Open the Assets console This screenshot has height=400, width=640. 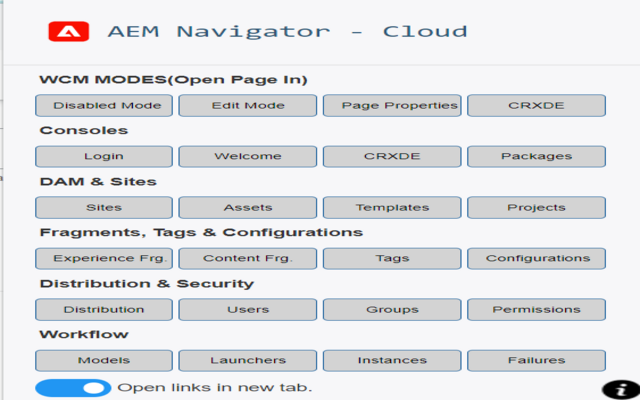(x=248, y=207)
